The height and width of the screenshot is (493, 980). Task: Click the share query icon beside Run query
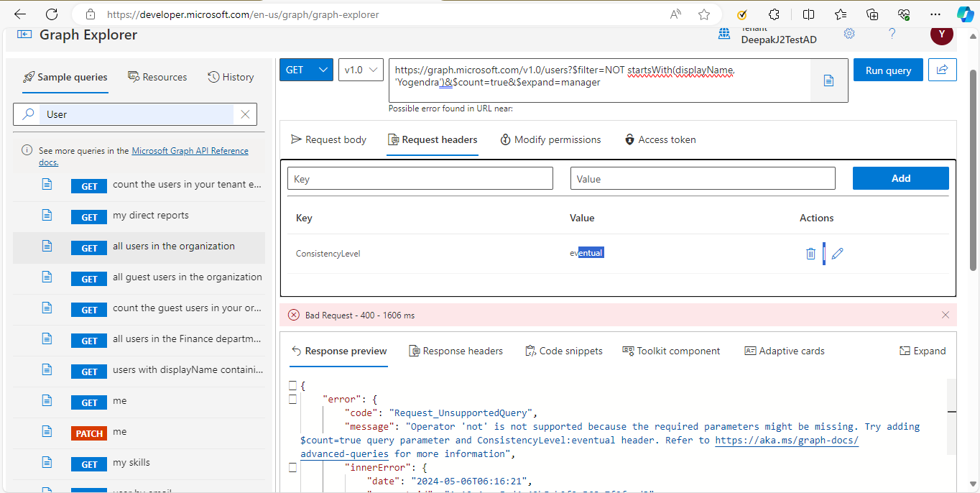tap(942, 70)
